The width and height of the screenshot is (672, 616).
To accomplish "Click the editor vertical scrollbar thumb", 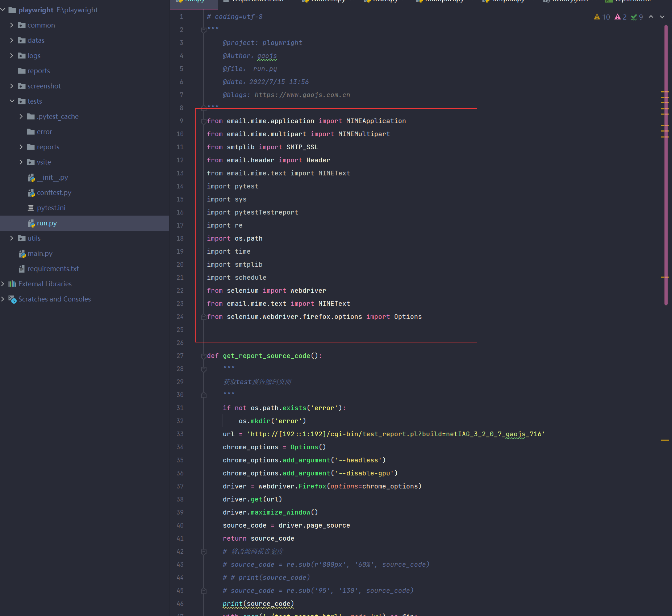I will click(x=666, y=165).
